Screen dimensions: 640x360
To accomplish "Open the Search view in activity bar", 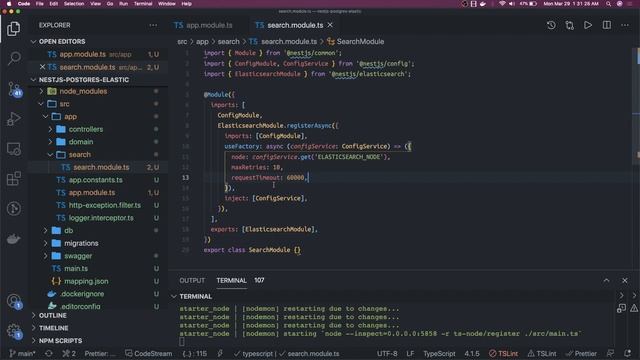I will [14, 58].
